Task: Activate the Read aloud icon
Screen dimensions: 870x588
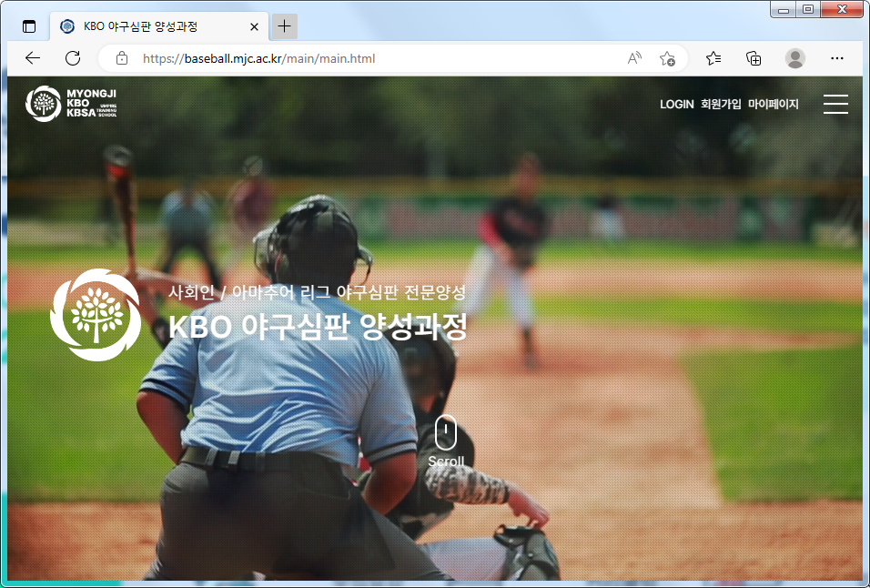Action: tap(633, 58)
